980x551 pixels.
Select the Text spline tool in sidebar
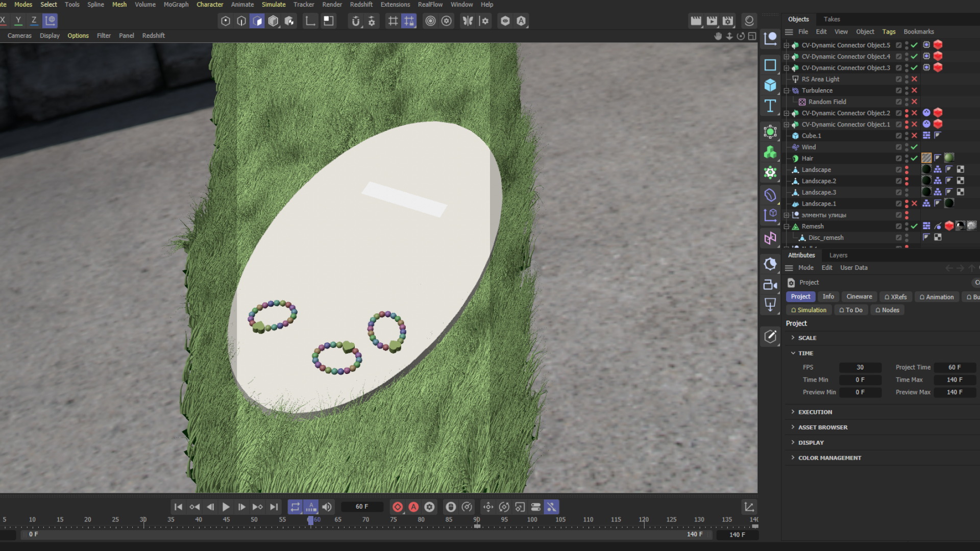click(770, 106)
